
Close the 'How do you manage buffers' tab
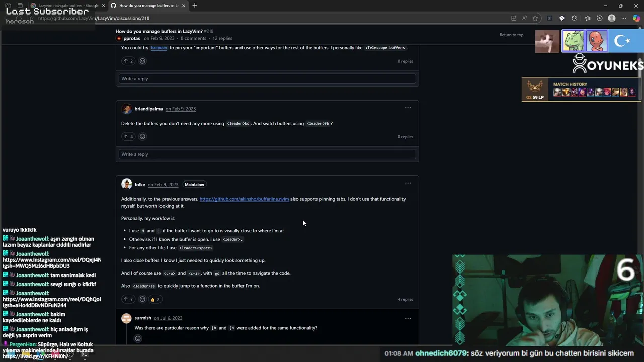184,6
